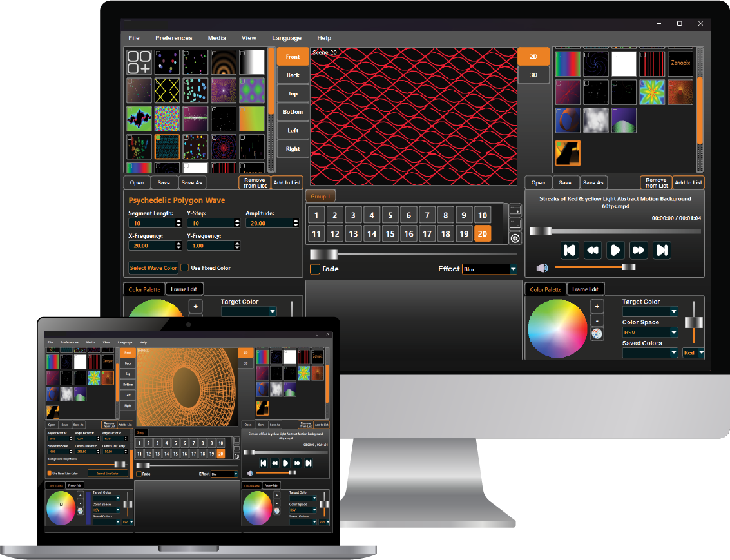The height and width of the screenshot is (560, 730).
Task: Select the yellow diamond lattice effect thumbnail
Action: click(167, 90)
